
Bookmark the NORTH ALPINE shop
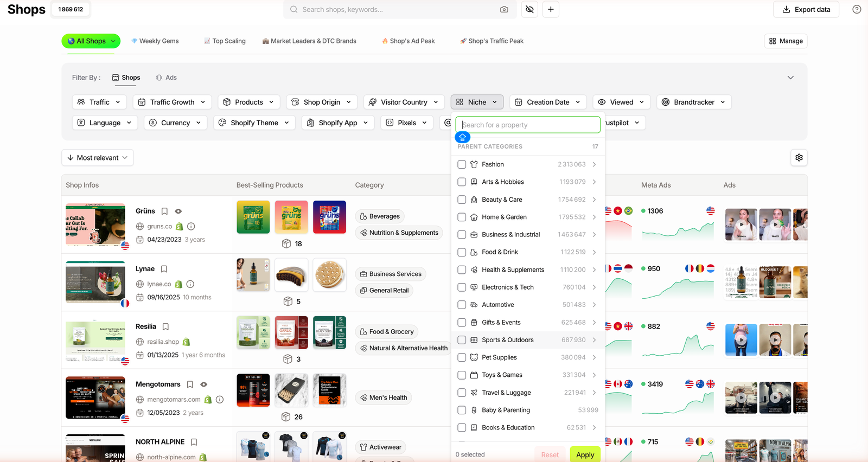(194, 442)
